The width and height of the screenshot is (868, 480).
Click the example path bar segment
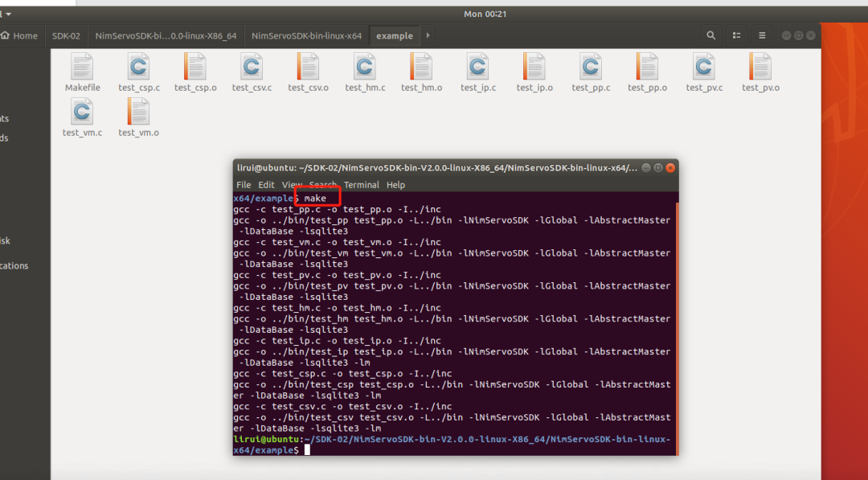point(394,35)
